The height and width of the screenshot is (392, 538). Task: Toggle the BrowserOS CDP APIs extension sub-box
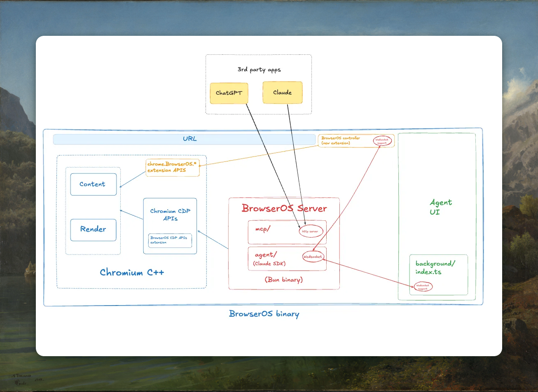tap(170, 241)
